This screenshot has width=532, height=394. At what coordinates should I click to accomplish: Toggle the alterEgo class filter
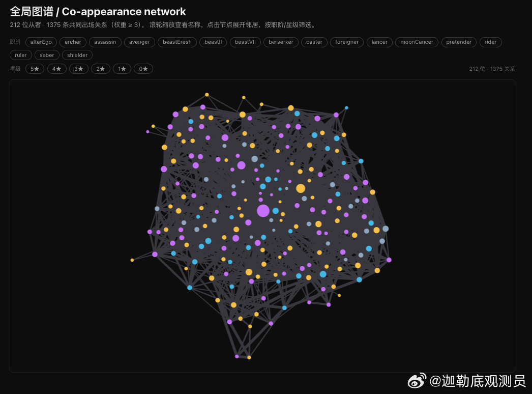point(41,42)
